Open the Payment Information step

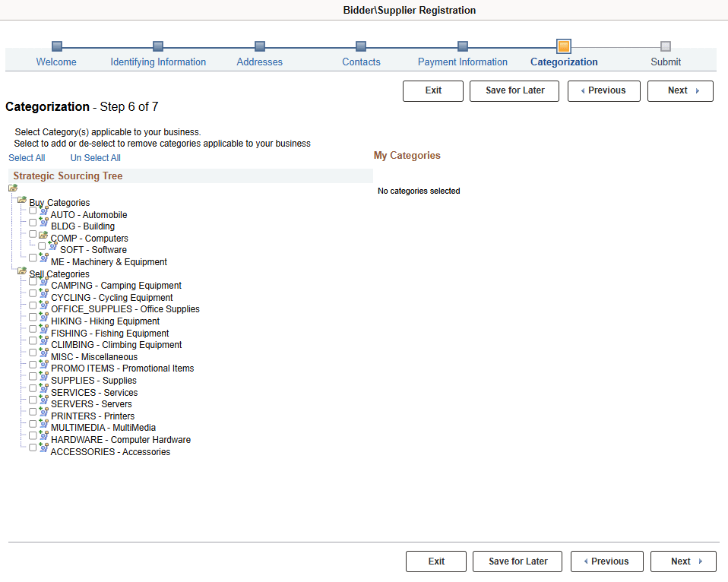[x=462, y=62]
